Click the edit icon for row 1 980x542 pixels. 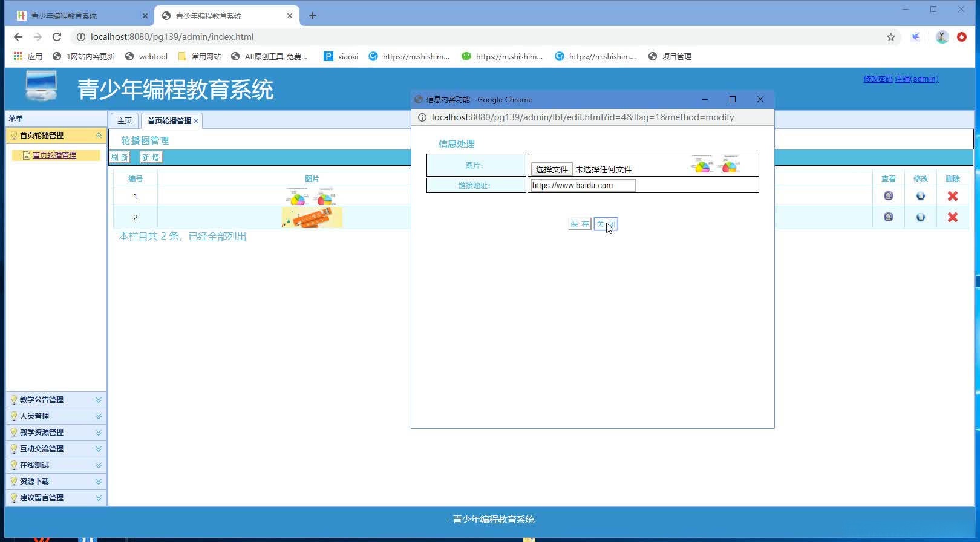pos(920,196)
